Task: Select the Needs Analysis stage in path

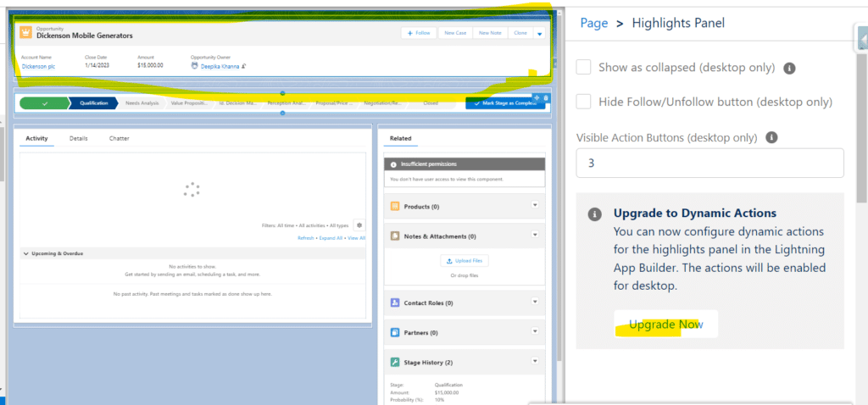Action: [142, 103]
